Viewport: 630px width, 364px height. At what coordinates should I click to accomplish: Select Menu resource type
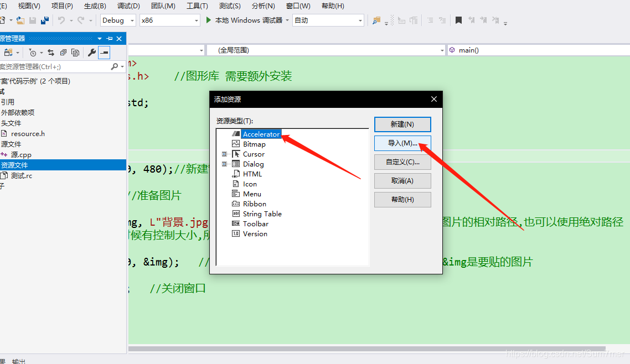click(x=252, y=194)
